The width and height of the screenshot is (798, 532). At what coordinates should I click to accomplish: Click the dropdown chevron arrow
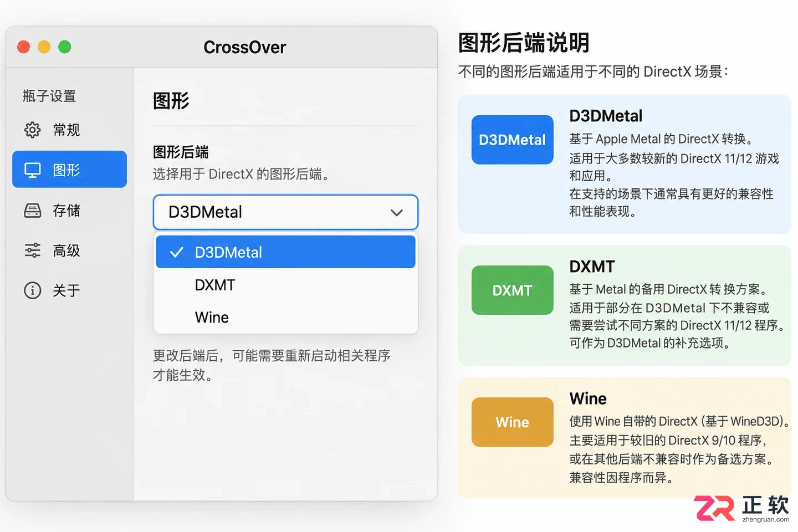pyautogui.click(x=396, y=212)
